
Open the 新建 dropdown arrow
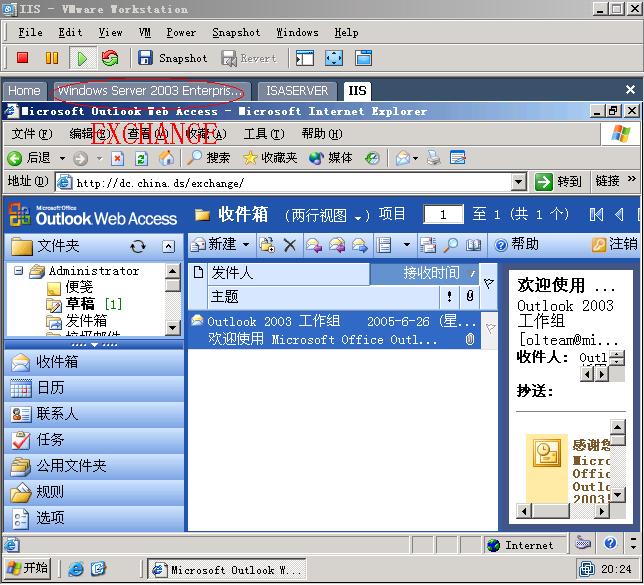pyautogui.click(x=246, y=245)
